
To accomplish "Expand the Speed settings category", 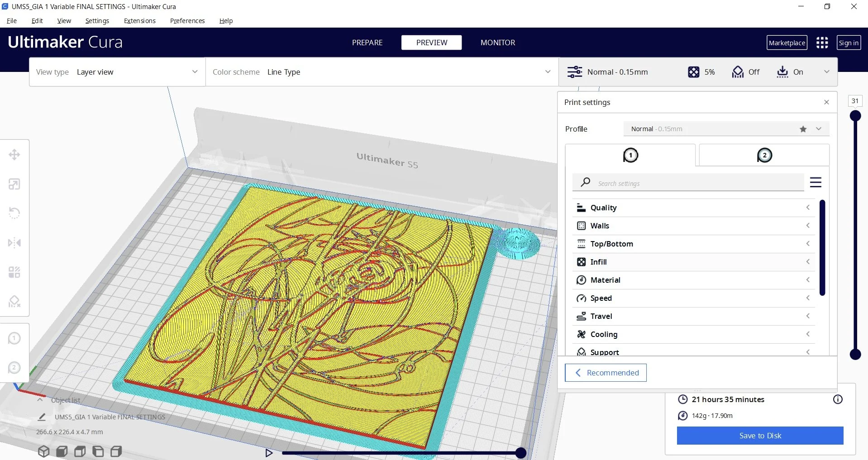I will pyautogui.click(x=693, y=298).
